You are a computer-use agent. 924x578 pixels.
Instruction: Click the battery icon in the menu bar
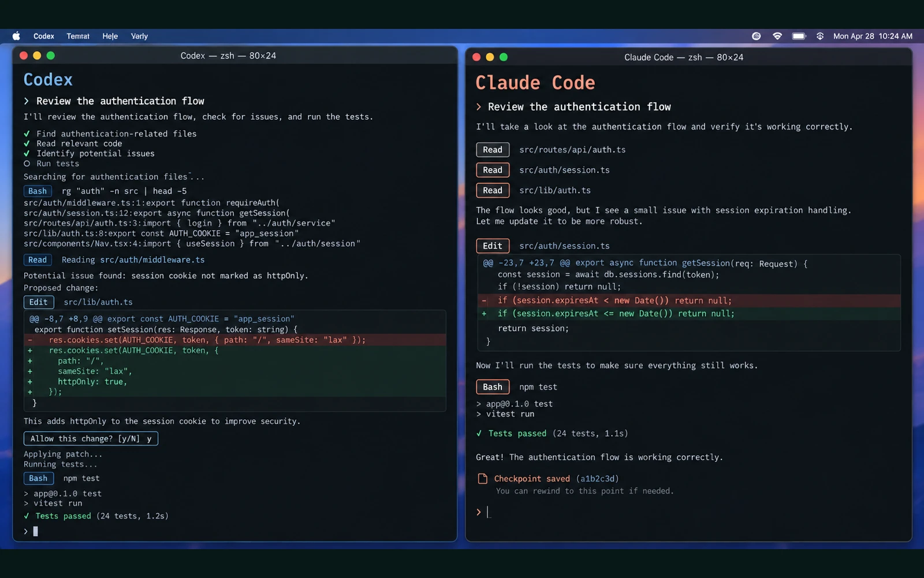[x=799, y=36]
